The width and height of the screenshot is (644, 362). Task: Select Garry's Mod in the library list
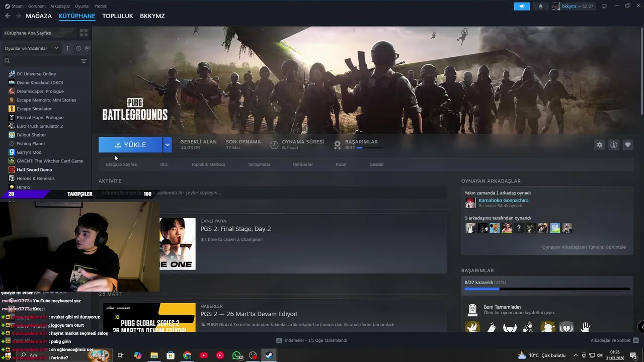click(29, 152)
